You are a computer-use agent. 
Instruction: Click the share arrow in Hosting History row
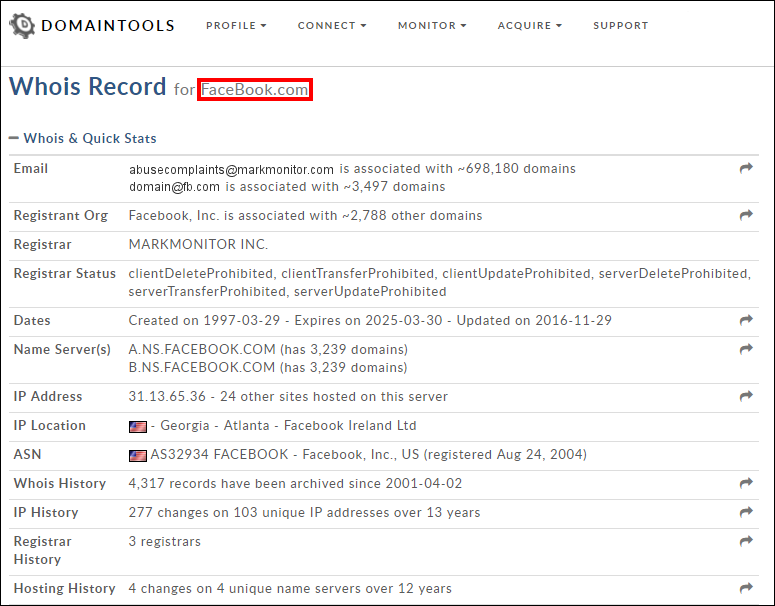(x=746, y=588)
